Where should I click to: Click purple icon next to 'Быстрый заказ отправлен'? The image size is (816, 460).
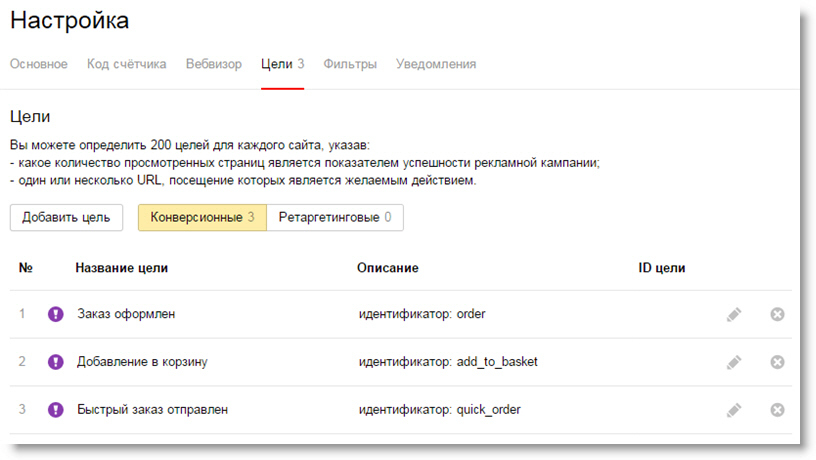click(56, 410)
